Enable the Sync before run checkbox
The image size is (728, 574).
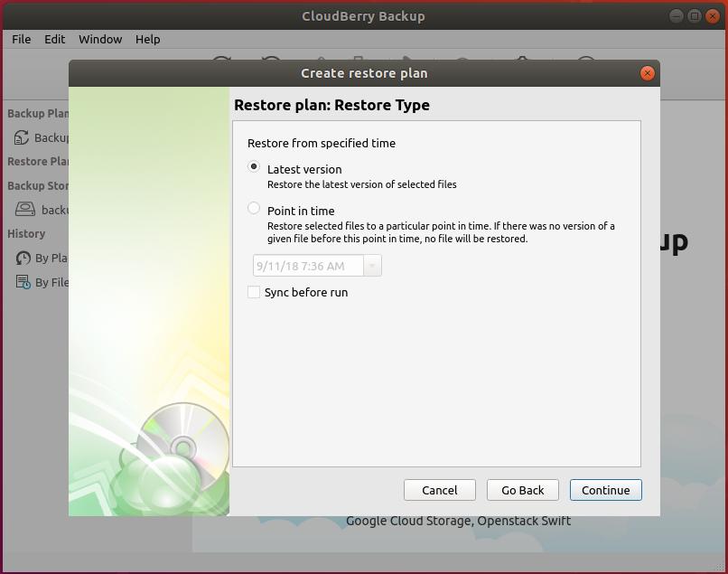(254, 292)
